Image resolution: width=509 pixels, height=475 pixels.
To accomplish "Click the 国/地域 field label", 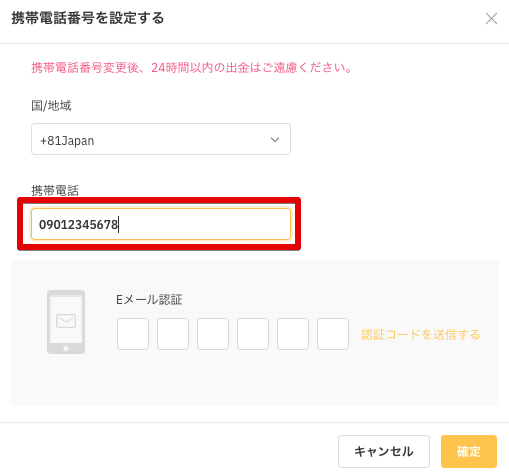I will tap(51, 106).
